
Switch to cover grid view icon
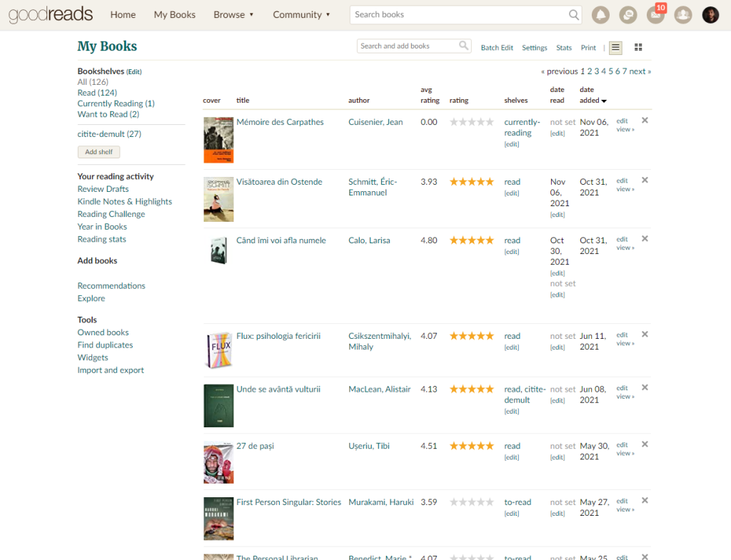coord(638,47)
